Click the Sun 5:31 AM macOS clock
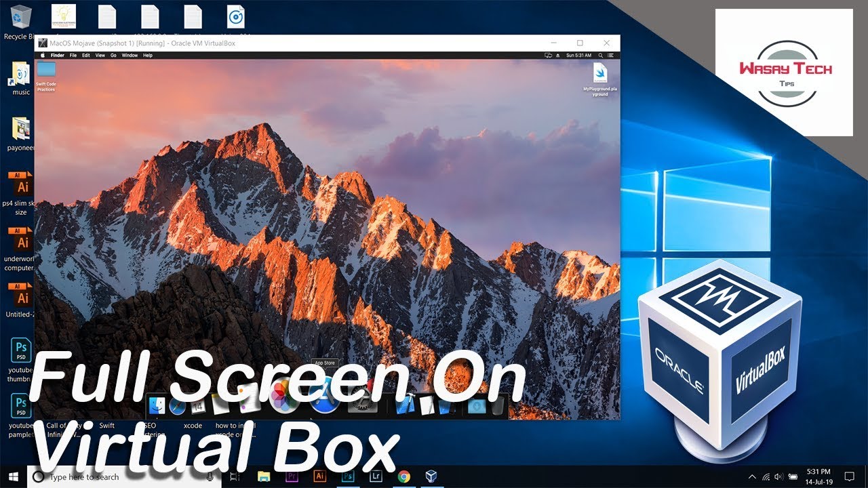Viewport: 868px width, 488px height. click(x=578, y=55)
